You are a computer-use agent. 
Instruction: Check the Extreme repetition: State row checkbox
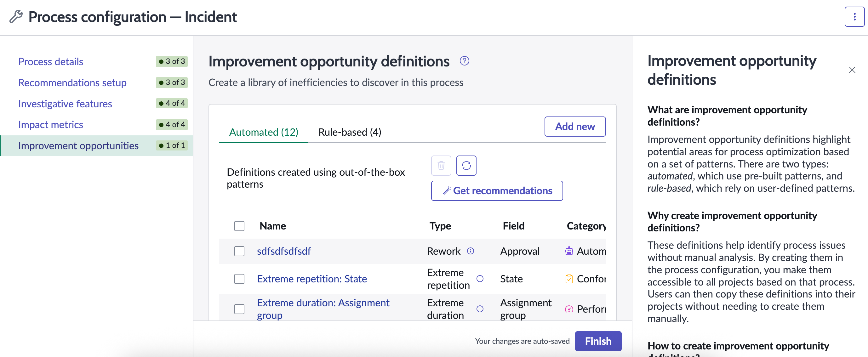pyautogui.click(x=239, y=279)
